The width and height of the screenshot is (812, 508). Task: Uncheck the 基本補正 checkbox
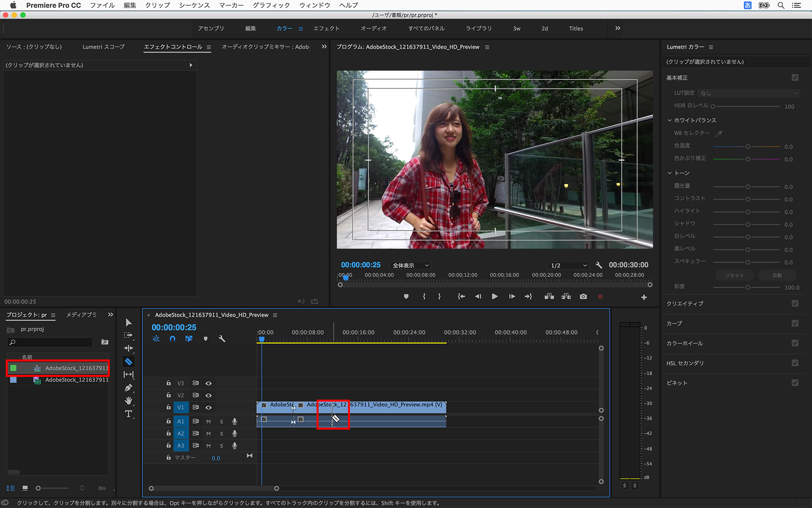795,77
